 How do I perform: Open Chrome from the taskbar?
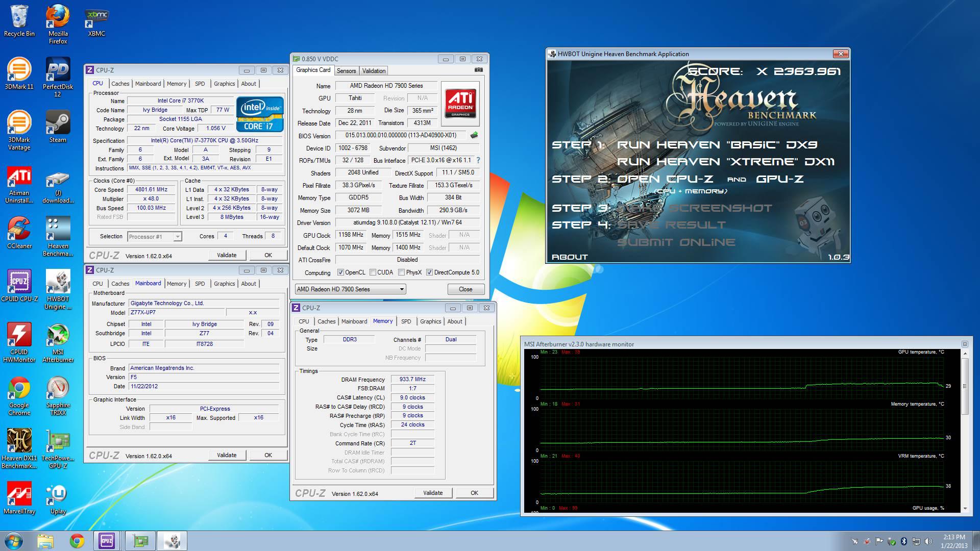pos(77,541)
